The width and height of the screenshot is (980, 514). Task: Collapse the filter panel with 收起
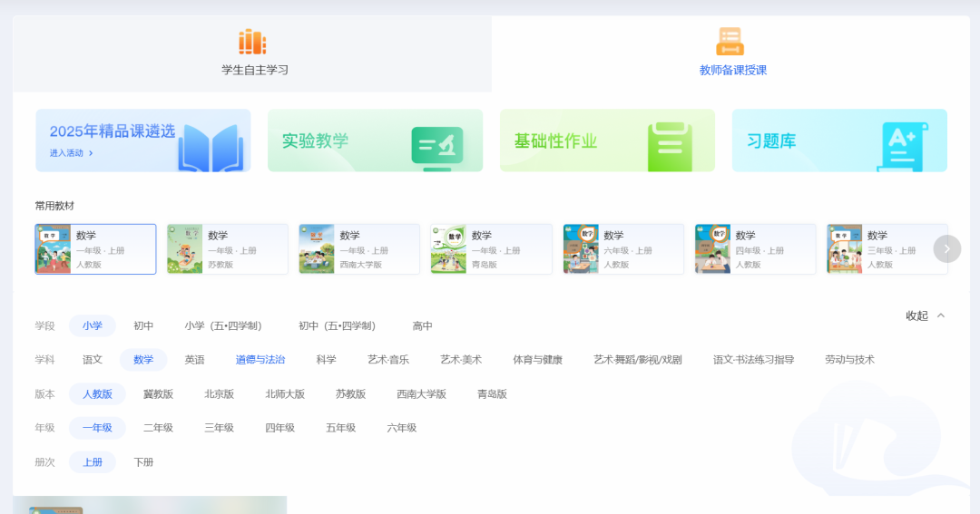[x=925, y=315]
